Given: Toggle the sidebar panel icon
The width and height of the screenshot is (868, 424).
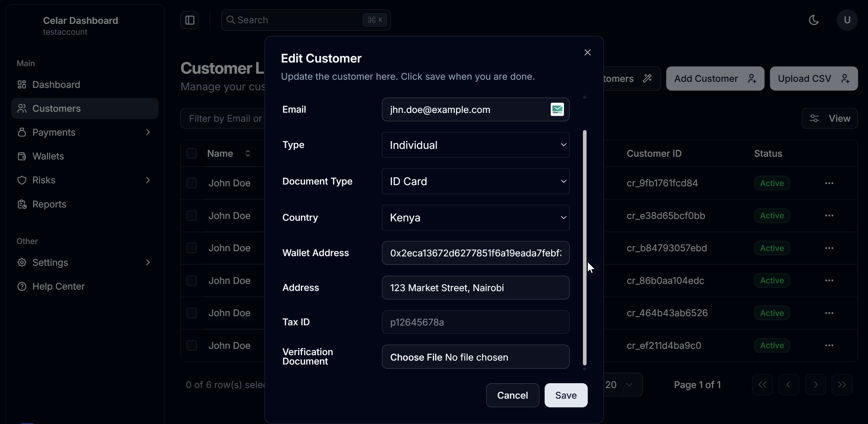Looking at the screenshot, I should tap(190, 20).
